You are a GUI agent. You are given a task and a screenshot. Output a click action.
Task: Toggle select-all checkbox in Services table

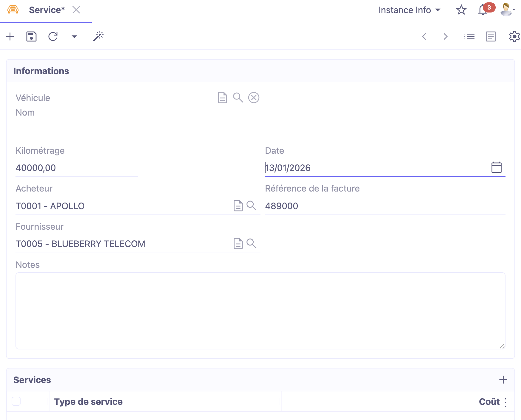(x=16, y=401)
